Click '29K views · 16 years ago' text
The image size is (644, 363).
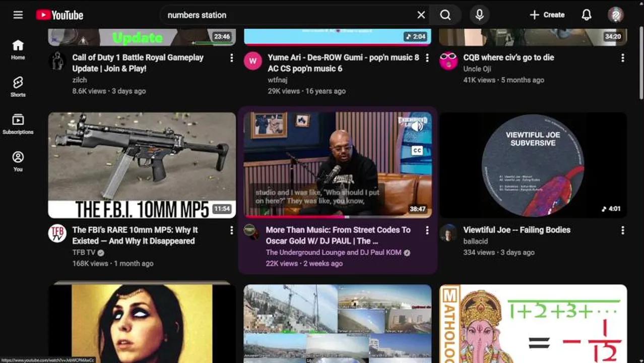[306, 91]
